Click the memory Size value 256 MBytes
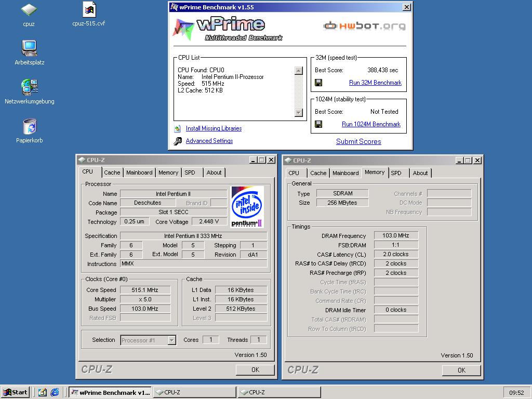Screen dimensions: 532x399 click(343, 203)
